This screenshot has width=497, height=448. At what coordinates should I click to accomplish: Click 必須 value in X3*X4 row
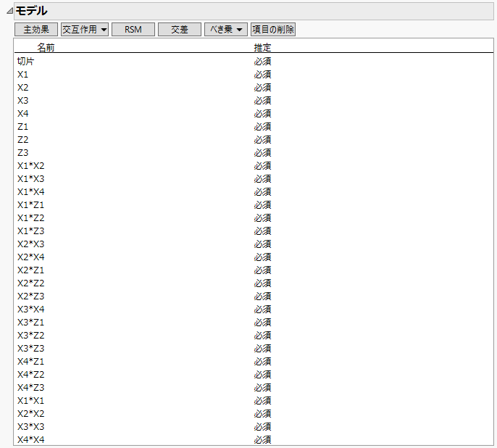tap(262, 309)
